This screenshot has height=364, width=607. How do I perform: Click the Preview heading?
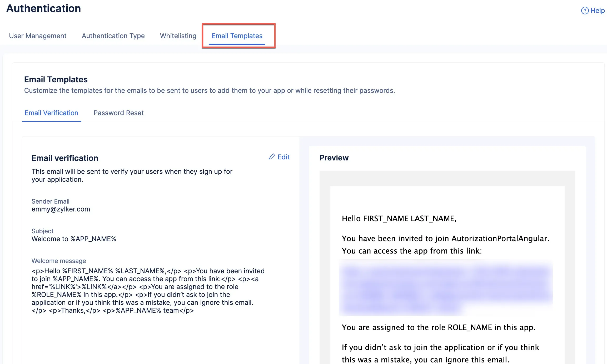[x=334, y=158]
